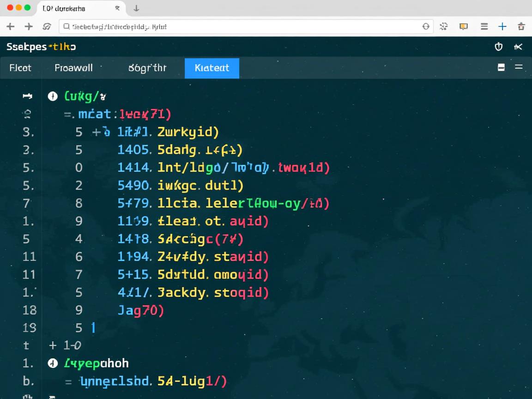This screenshot has height=399, width=532.
Task: Click the circular icon inside the address bar
Action: point(426,27)
